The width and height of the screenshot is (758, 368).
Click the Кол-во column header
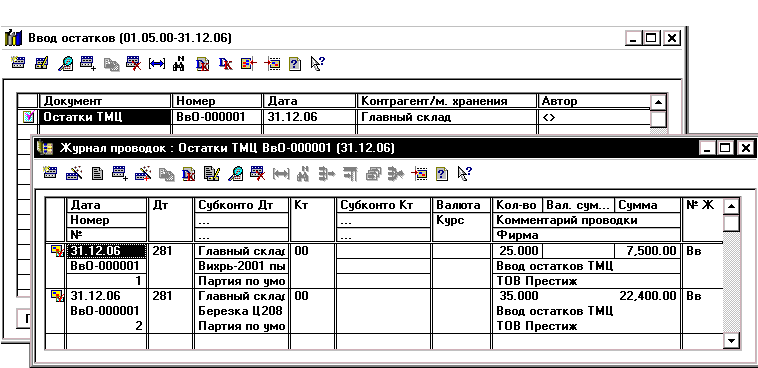(517, 205)
